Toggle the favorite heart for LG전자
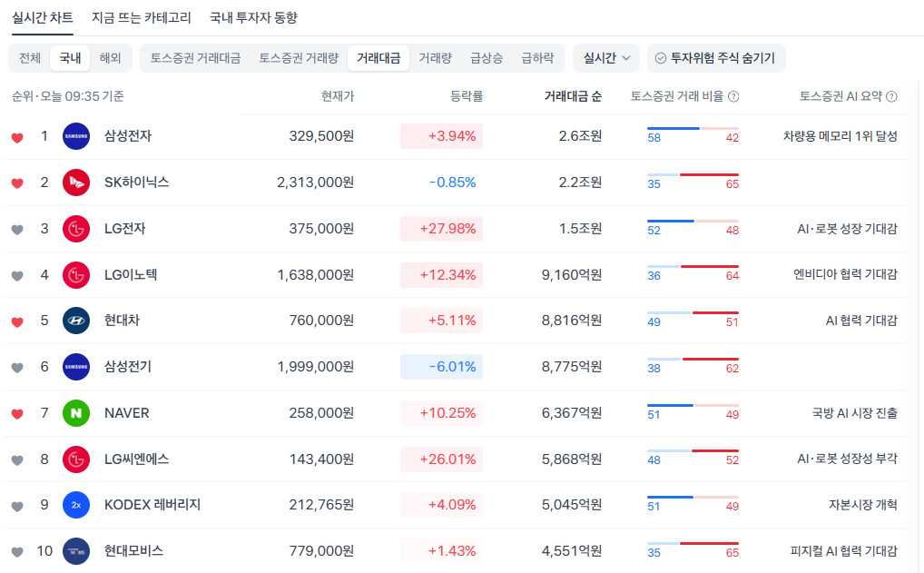 pos(17,230)
